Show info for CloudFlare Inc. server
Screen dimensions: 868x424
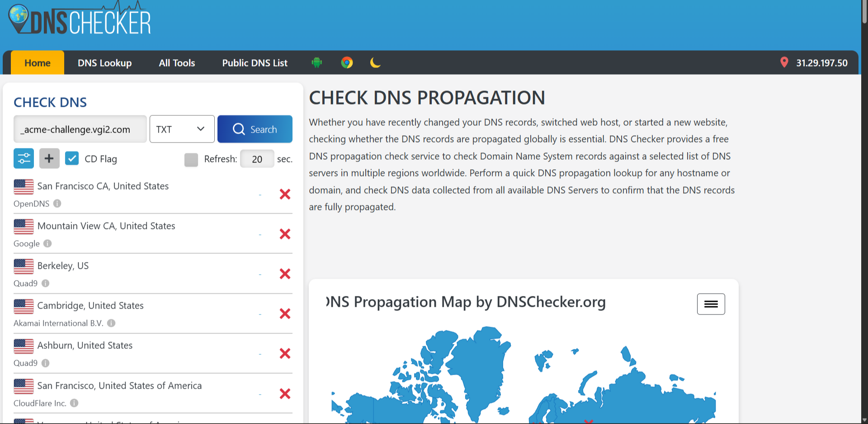pos(74,403)
